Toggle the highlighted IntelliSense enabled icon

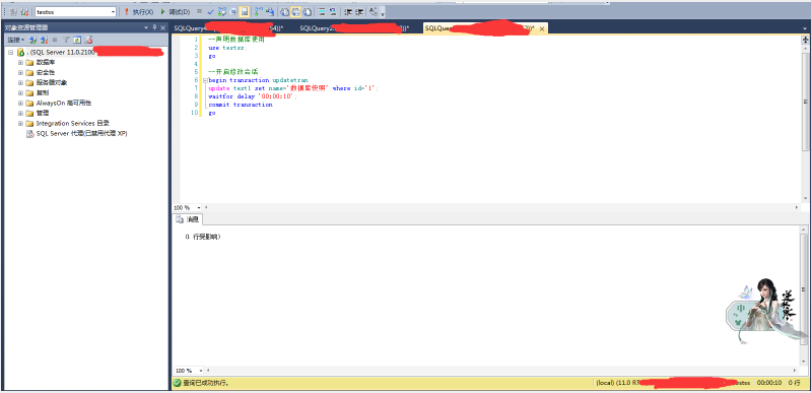coord(244,12)
